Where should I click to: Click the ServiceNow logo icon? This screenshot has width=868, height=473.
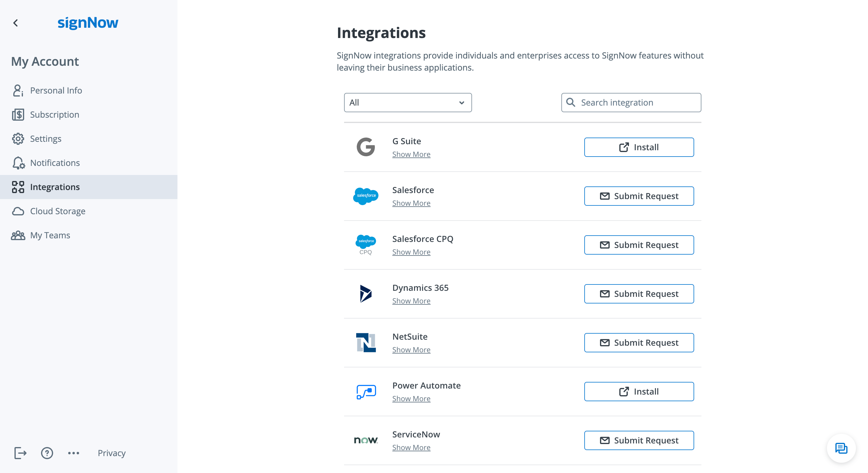pos(365,440)
